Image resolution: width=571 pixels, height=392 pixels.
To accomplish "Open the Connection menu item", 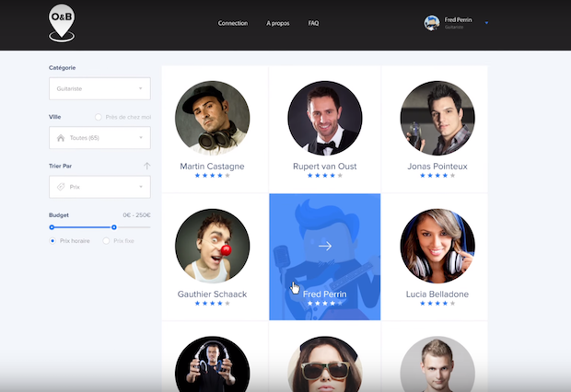I will 233,23.
